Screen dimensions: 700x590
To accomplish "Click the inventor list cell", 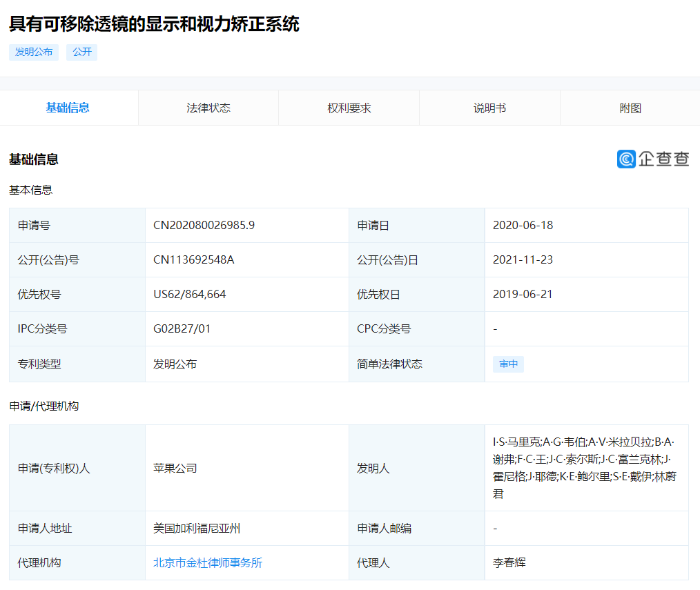I will (587, 469).
